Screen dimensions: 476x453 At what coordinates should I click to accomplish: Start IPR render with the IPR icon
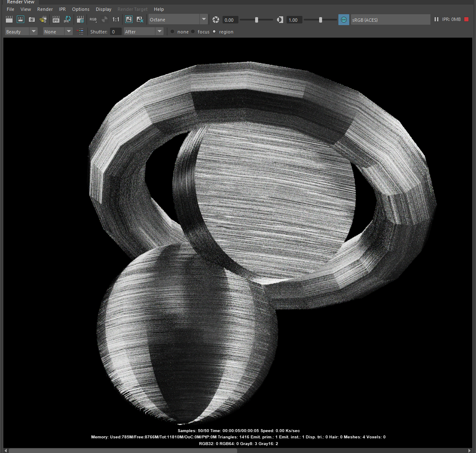click(x=56, y=20)
